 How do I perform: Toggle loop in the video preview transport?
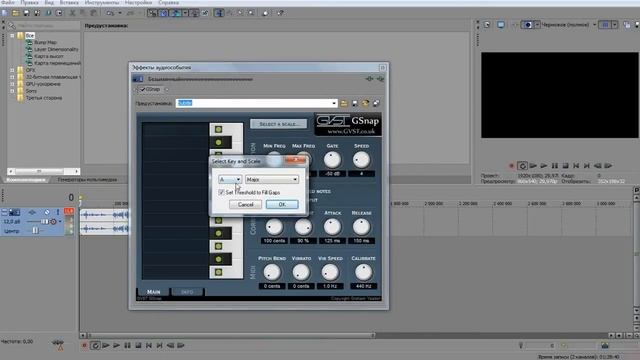click(522, 166)
